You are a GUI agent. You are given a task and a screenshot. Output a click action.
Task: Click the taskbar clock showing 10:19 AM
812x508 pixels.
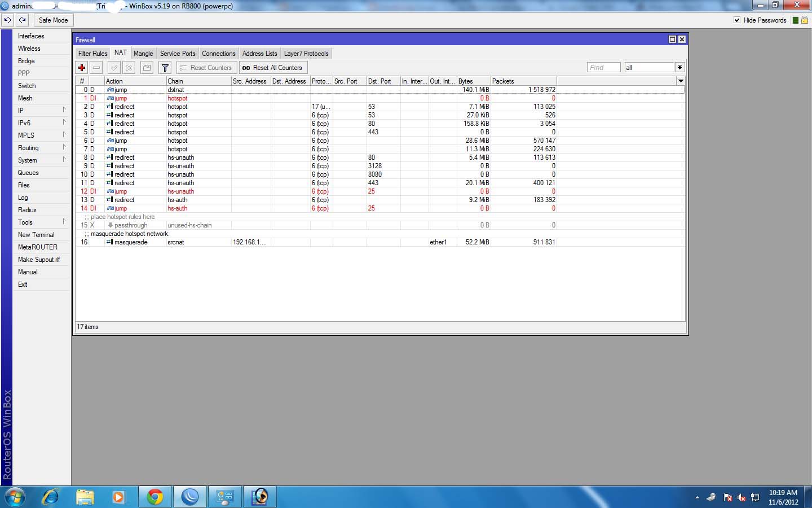[783, 497]
